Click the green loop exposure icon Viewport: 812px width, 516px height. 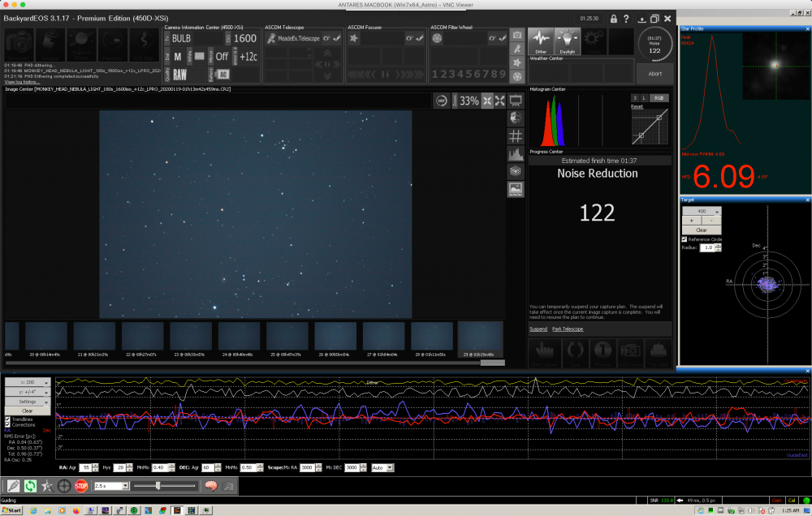pyautogui.click(x=30, y=486)
